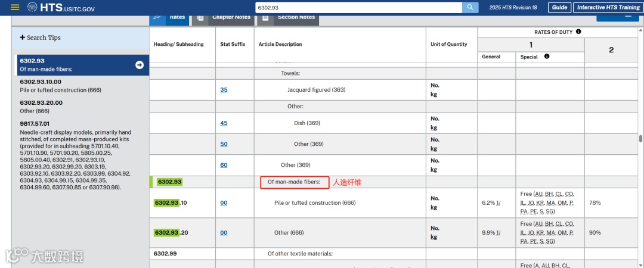Image resolution: width=644 pixels, height=268 pixels.
Task: Click the arrow icon beside 6302.93
Action: [x=140, y=65]
